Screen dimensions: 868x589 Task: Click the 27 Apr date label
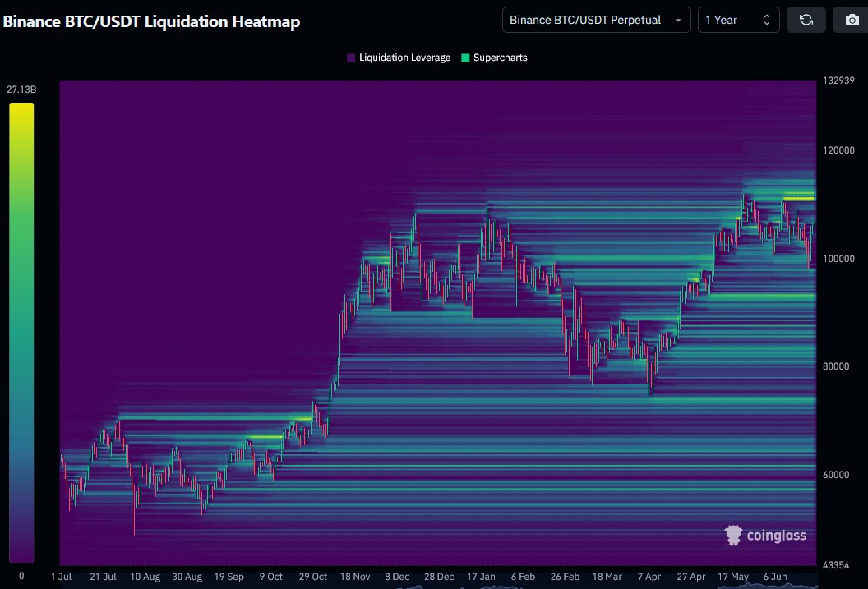(690, 577)
